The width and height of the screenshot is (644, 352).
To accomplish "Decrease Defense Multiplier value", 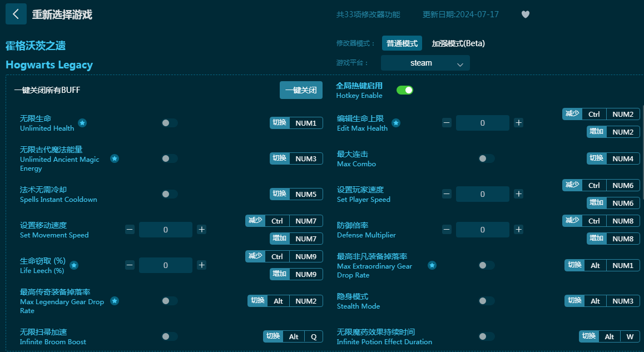I will pyautogui.click(x=447, y=230).
